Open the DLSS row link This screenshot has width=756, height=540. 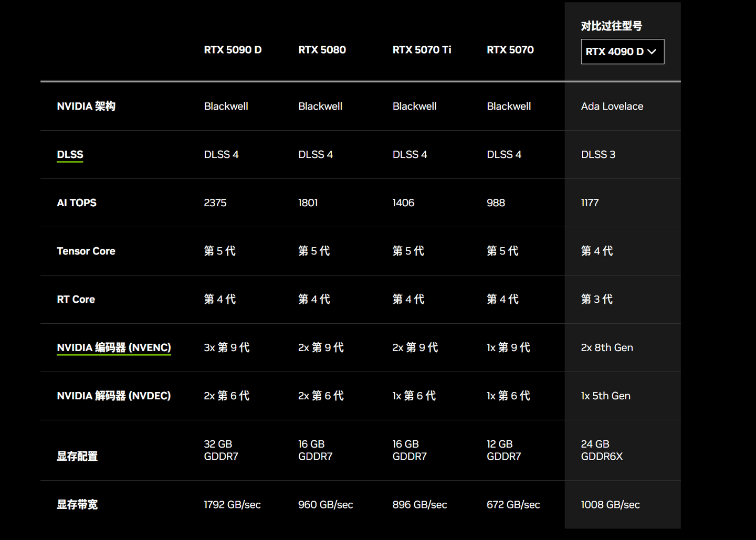(x=70, y=154)
